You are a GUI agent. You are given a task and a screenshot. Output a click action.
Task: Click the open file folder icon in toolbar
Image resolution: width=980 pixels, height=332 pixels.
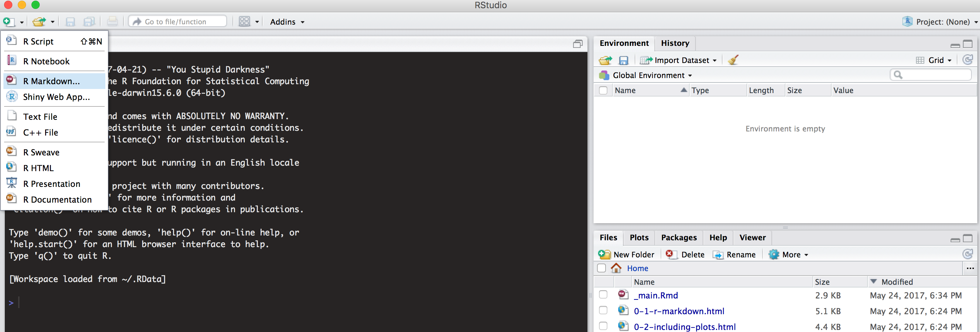click(39, 22)
